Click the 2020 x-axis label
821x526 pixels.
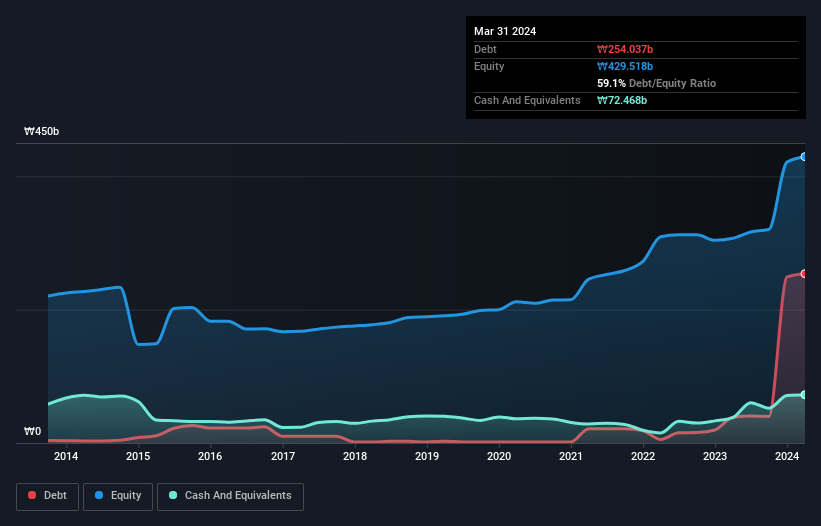point(499,456)
